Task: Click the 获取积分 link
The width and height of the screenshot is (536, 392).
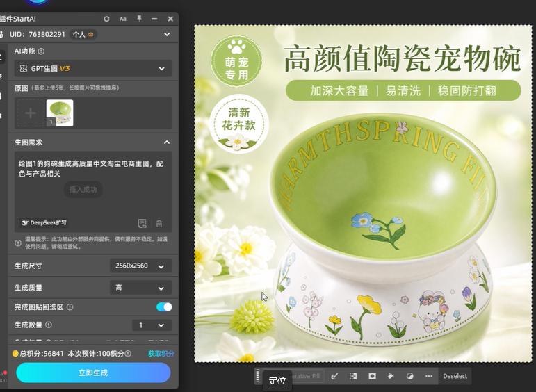Action: click(x=161, y=354)
